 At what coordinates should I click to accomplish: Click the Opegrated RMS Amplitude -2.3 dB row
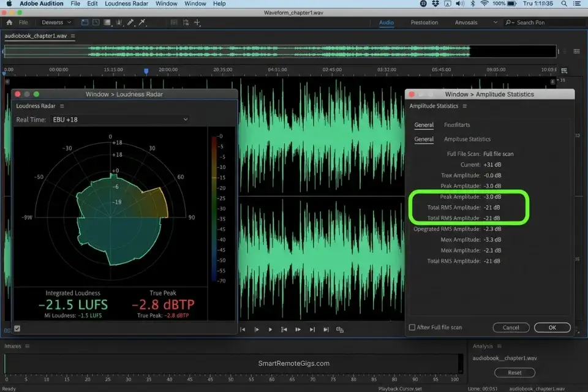pos(458,229)
